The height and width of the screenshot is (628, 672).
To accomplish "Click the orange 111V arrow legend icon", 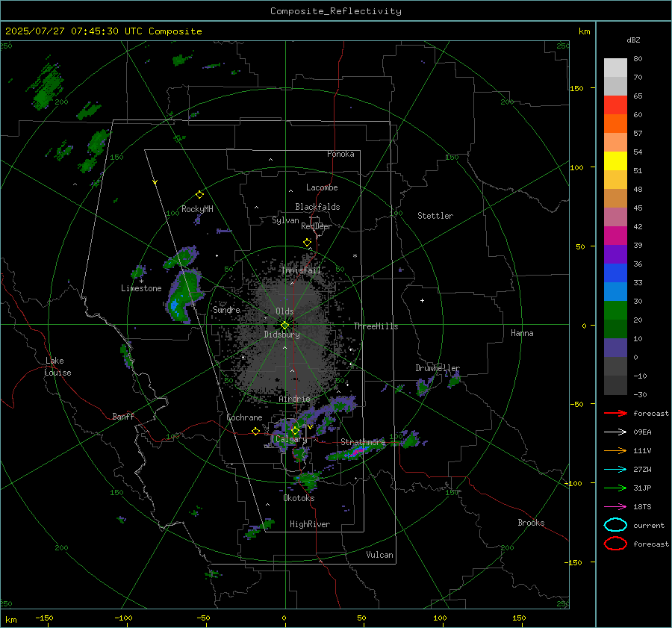I will tap(615, 450).
